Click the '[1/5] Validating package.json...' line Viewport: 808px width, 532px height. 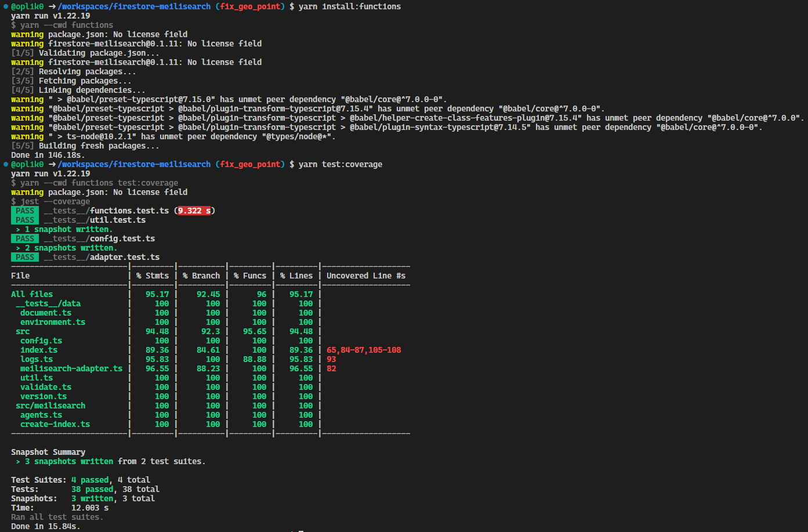tap(85, 53)
